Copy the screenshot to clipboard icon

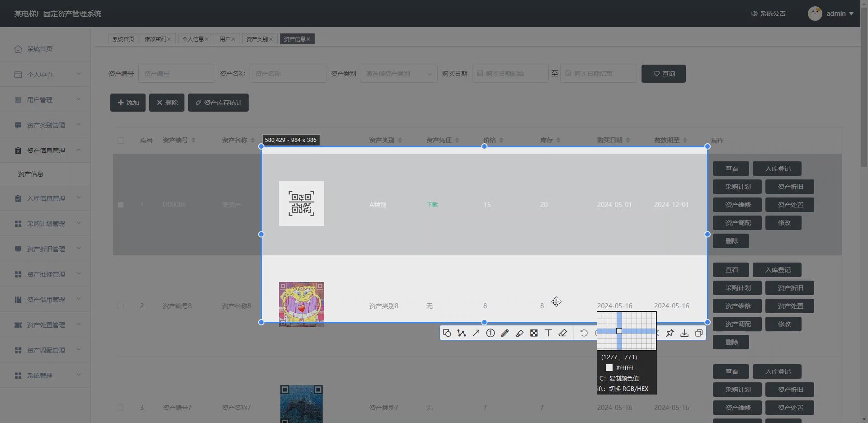click(x=699, y=333)
